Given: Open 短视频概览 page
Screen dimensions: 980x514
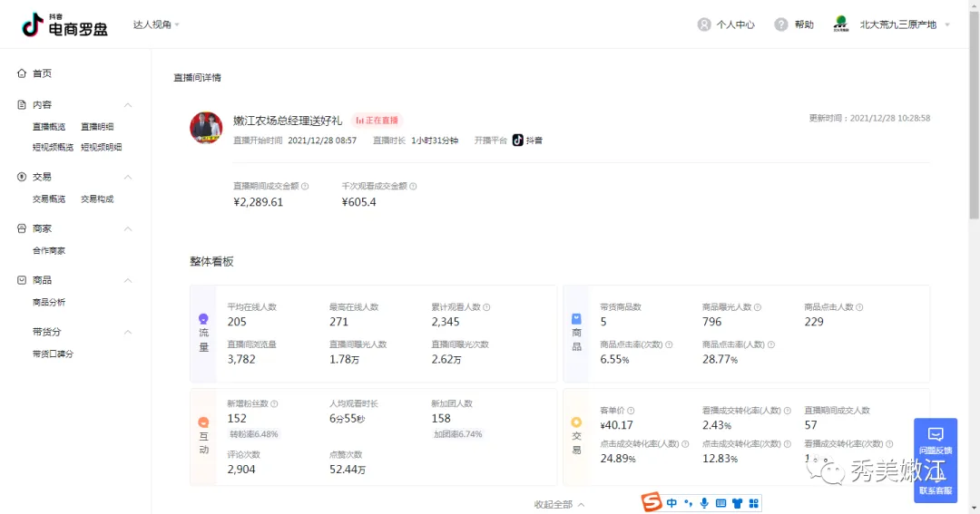Looking at the screenshot, I should [x=54, y=147].
